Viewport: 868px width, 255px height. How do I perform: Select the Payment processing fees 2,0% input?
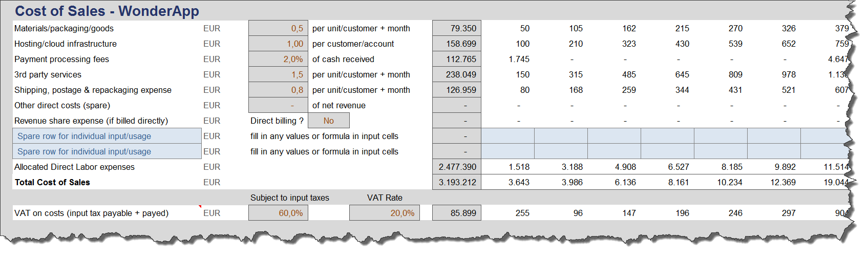click(278, 59)
